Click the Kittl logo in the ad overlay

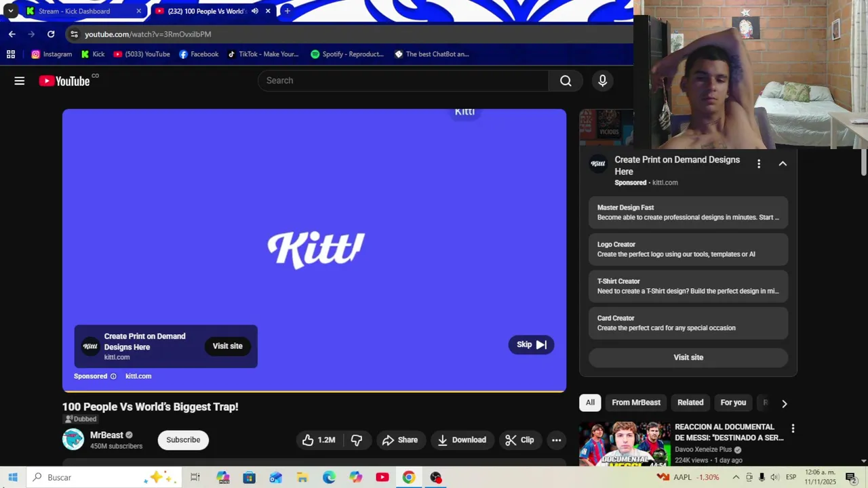[x=90, y=346]
